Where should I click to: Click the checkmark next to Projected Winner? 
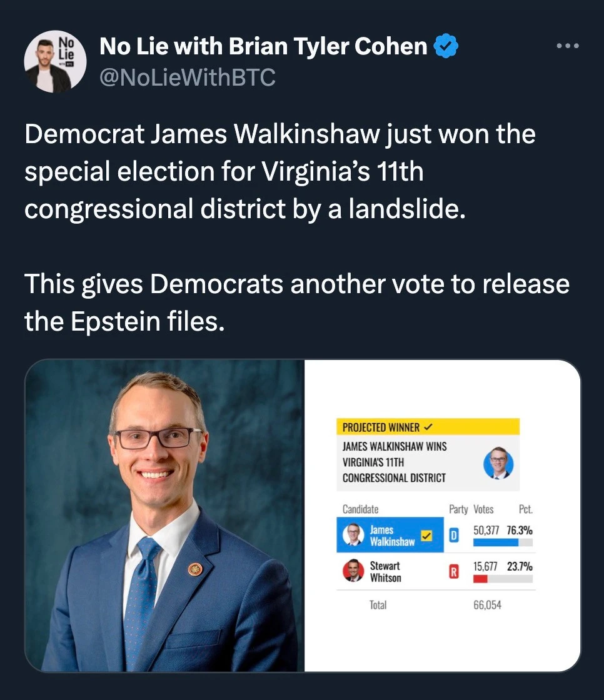[x=428, y=427]
